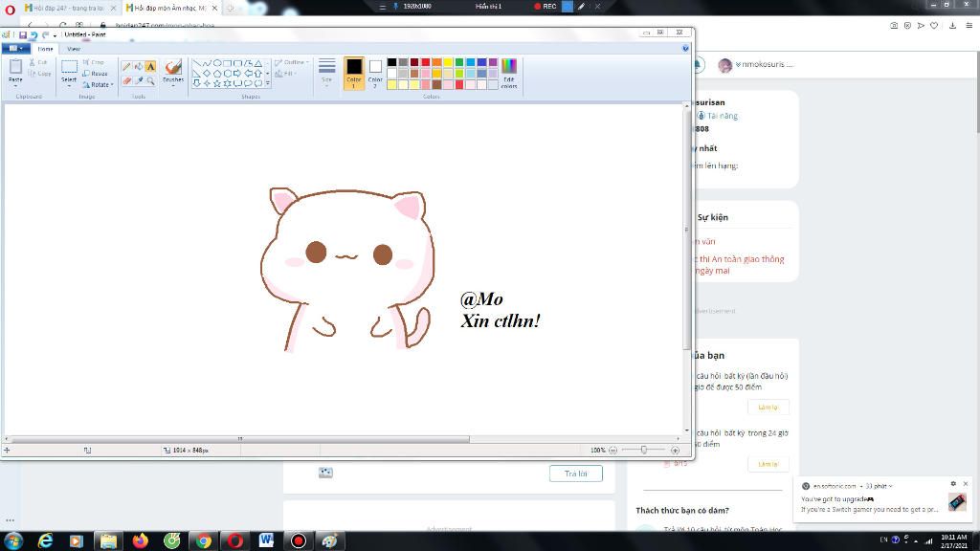Click the Trả lời reply button
The height and width of the screenshot is (551, 980).
pyautogui.click(x=575, y=474)
